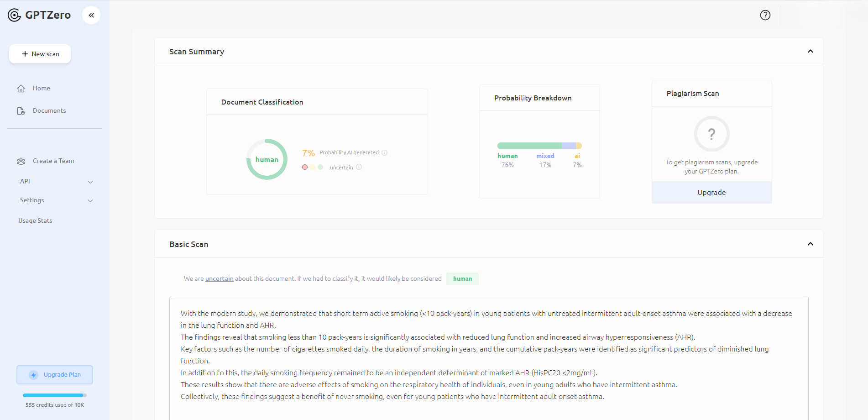Click the info icon beside Probability AI generated

pyautogui.click(x=385, y=152)
